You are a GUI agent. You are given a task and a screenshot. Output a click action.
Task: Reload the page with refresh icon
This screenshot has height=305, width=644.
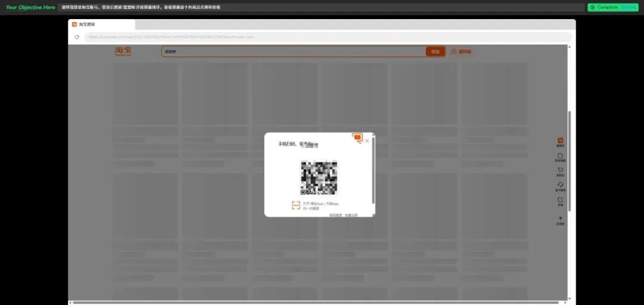tap(77, 37)
